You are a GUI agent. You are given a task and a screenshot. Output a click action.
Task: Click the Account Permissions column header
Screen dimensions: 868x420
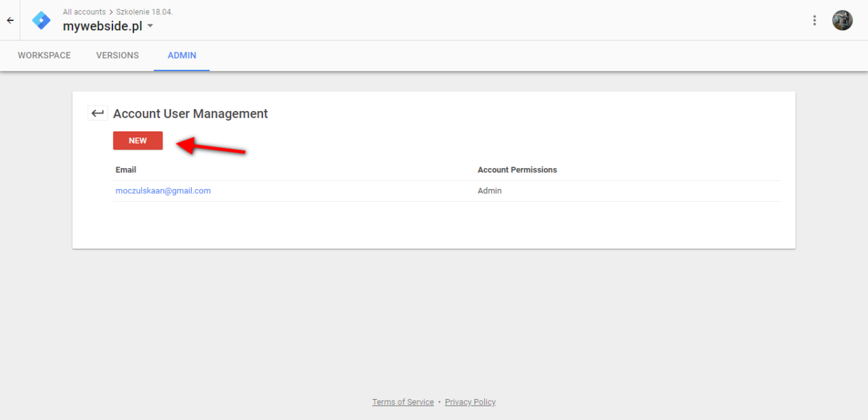coord(517,169)
